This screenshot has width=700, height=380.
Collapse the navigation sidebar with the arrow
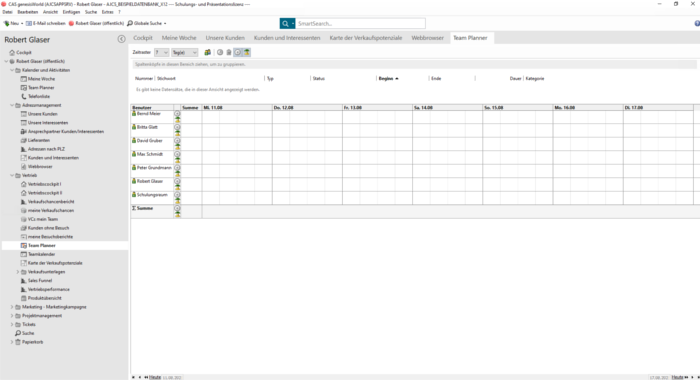coord(121,39)
